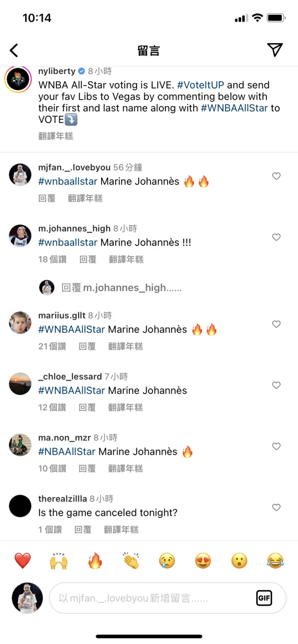Open nyliberty profile picture story
Viewport: 298px width, 644px height.
(x=18, y=80)
